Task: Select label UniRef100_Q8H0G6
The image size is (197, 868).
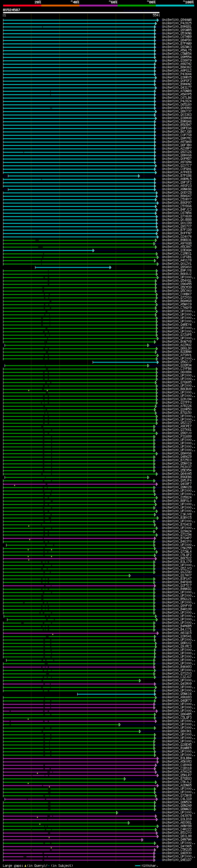Action: (177, 155)
